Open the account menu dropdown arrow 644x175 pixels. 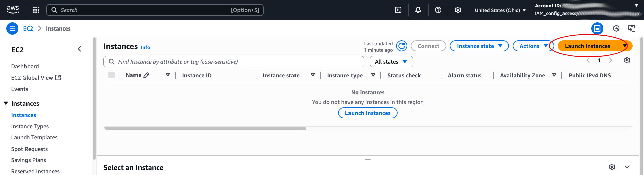[636, 6]
